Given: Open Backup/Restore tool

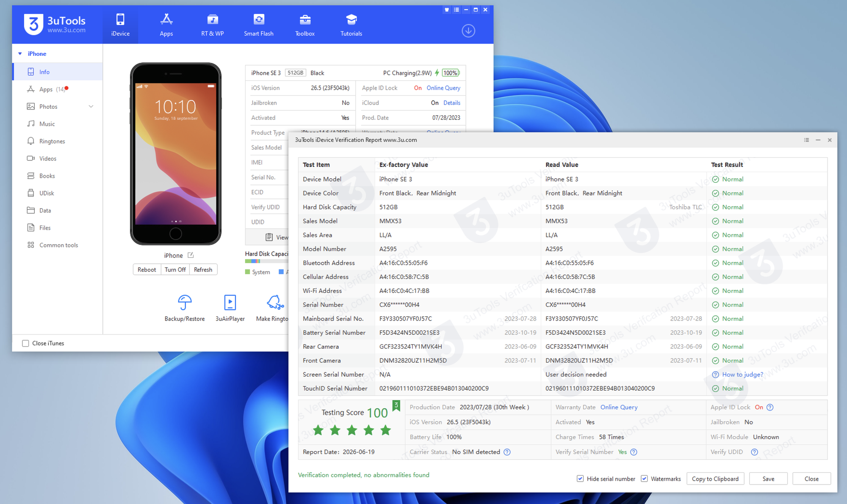Looking at the screenshot, I should pos(185,308).
